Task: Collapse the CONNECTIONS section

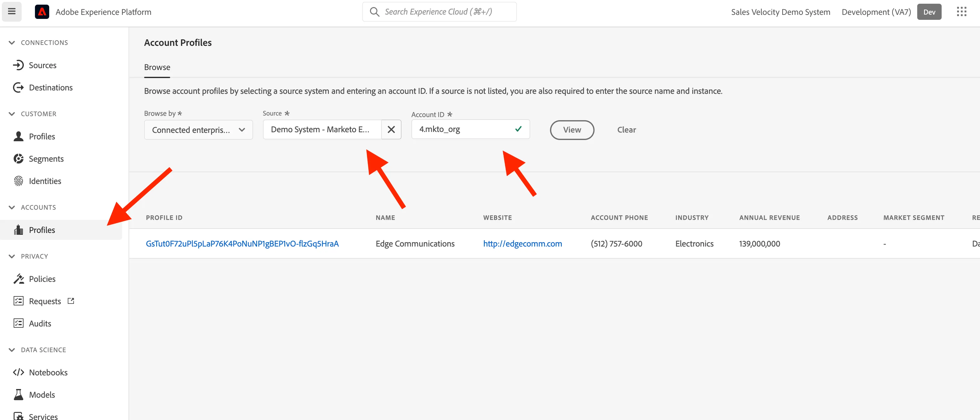Action: coord(12,43)
